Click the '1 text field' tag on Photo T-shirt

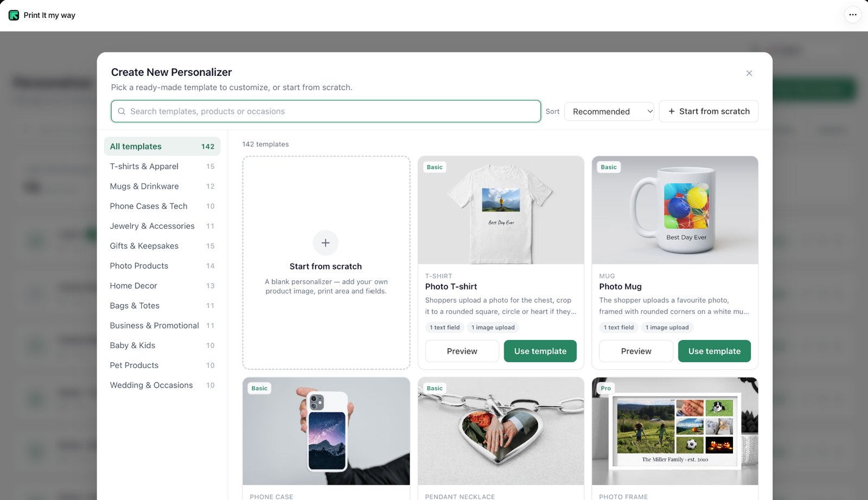[x=445, y=328]
